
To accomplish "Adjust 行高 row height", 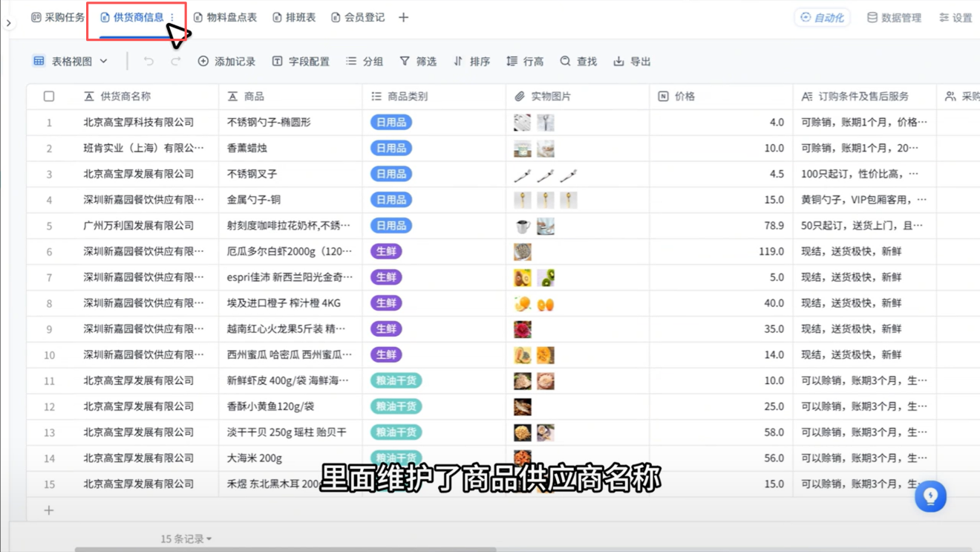I will pos(525,61).
